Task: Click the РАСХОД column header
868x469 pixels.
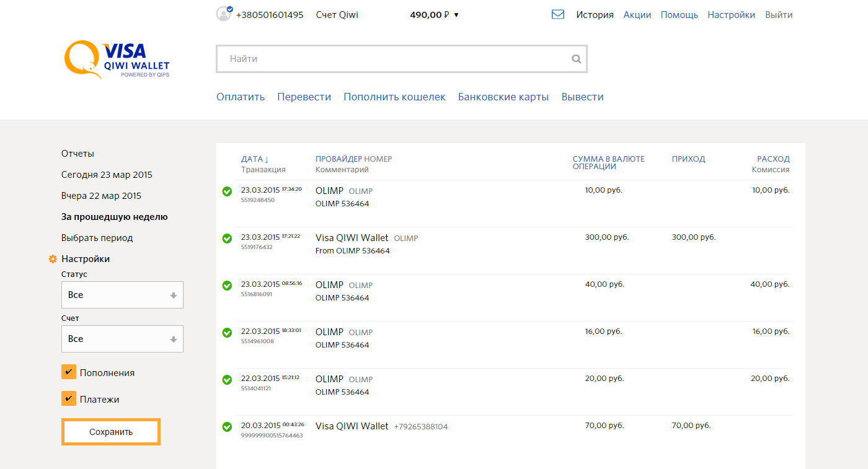Action: pos(773,159)
